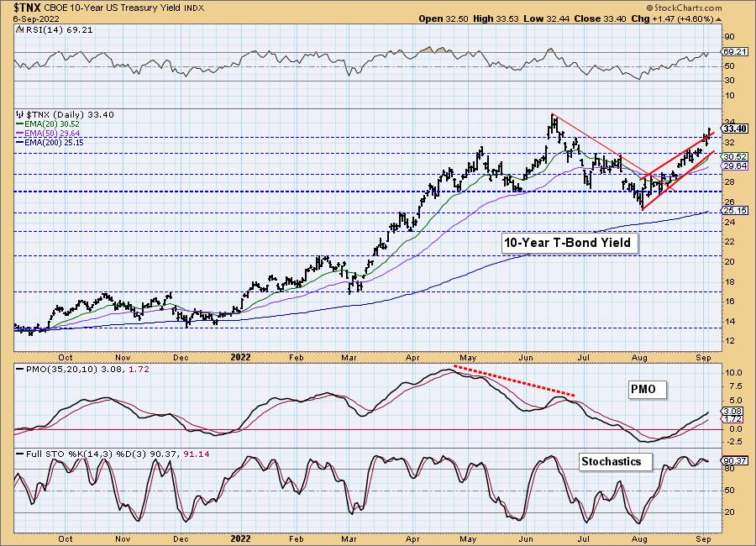Click the Chg +1.47 (+4.60%) value
This screenshot has width=756, height=546.
[x=672, y=18]
